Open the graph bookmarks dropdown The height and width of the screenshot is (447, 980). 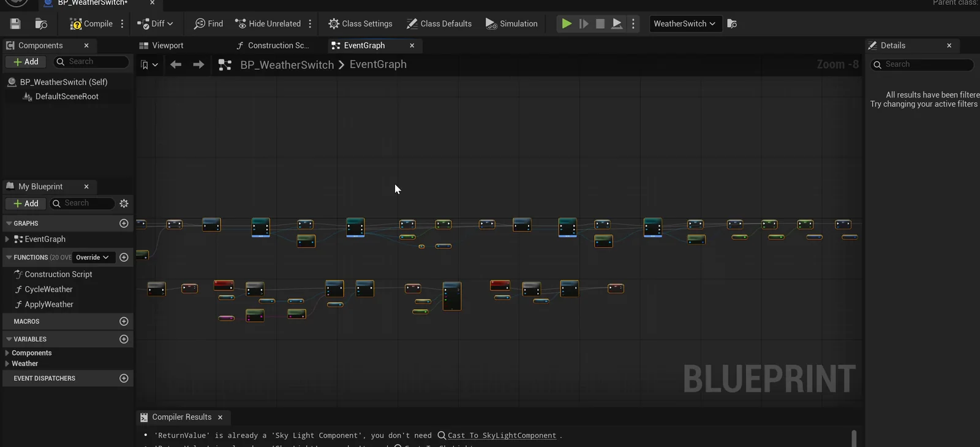pyautogui.click(x=149, y=65)
